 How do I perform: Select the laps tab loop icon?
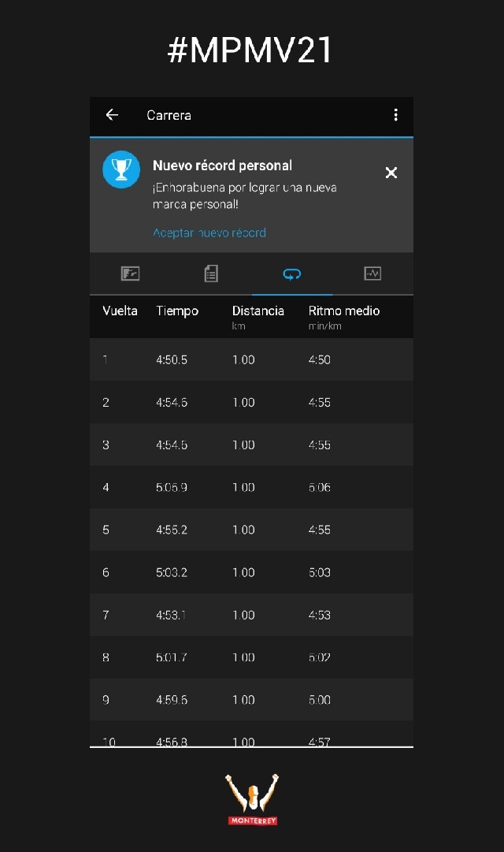[x=292, y=273]
